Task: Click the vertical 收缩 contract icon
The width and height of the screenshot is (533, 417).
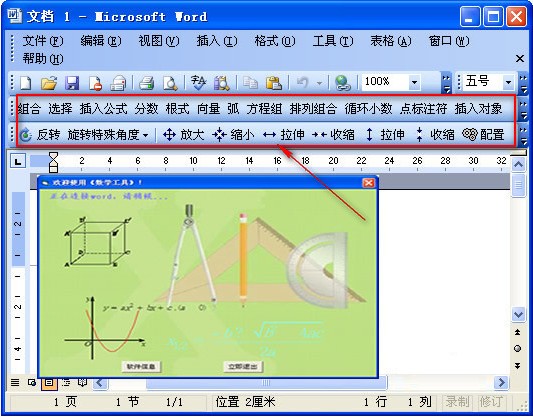Action: click(x=419, y=135)
